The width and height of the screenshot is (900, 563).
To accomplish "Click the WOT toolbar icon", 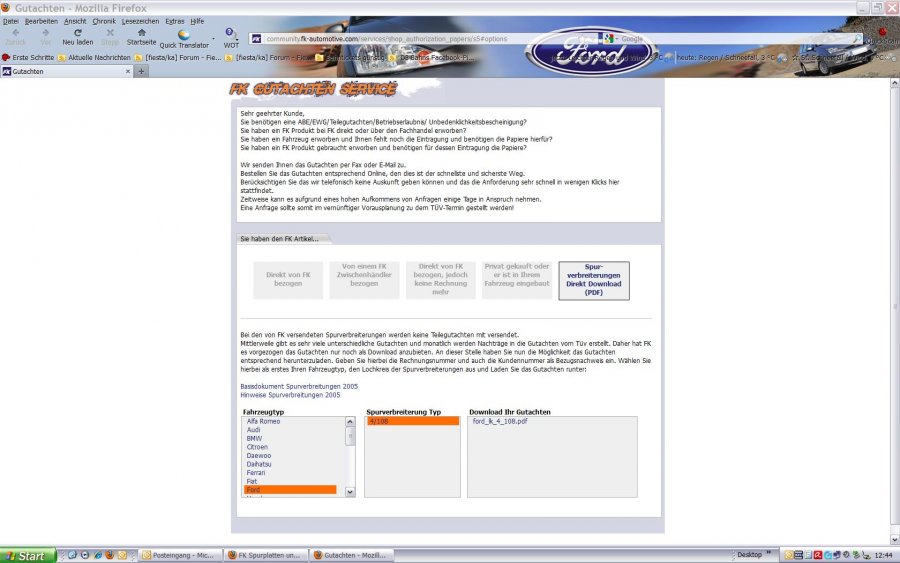I will pos(230,34).
